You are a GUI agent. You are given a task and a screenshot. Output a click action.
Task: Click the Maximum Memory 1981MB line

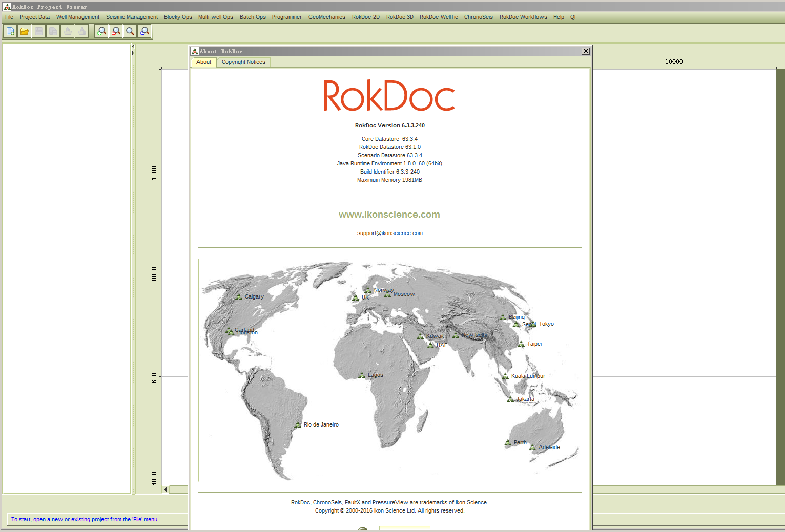click(390, 180)
